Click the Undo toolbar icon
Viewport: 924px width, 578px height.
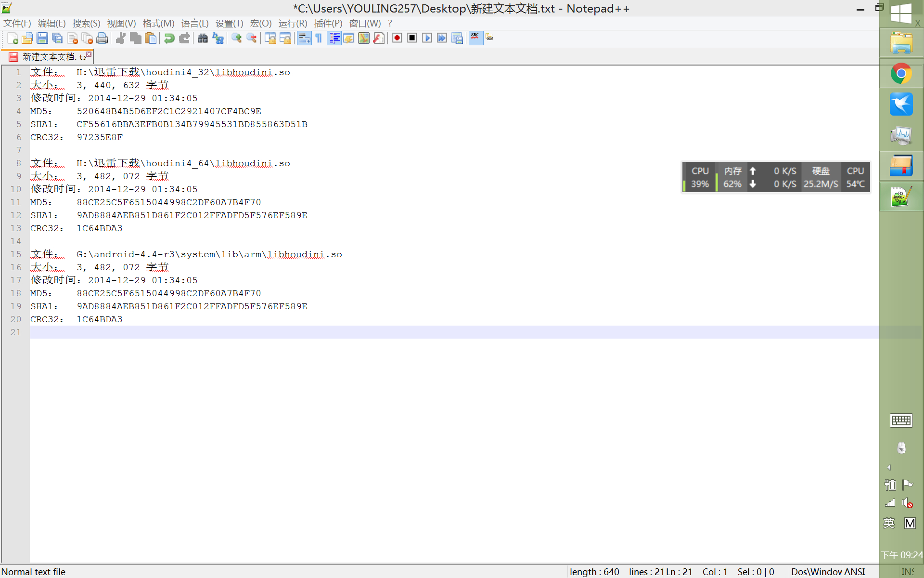coord(169,38)
